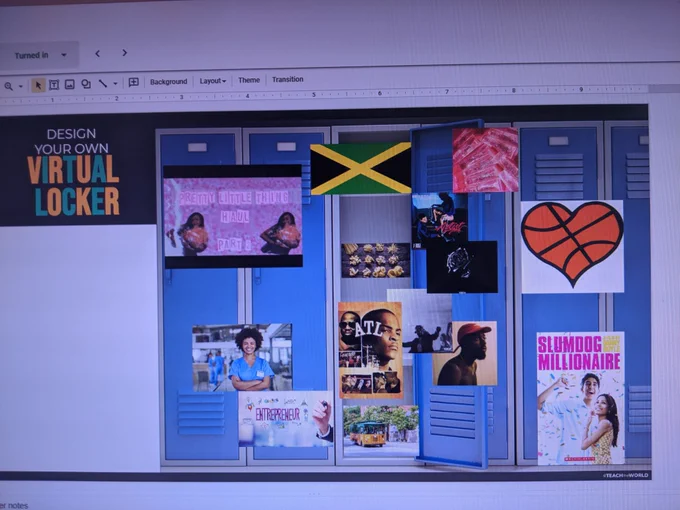Click the Transition button
Image resolution: width=680 pixels, height=510 pixels.
(288, 79)
